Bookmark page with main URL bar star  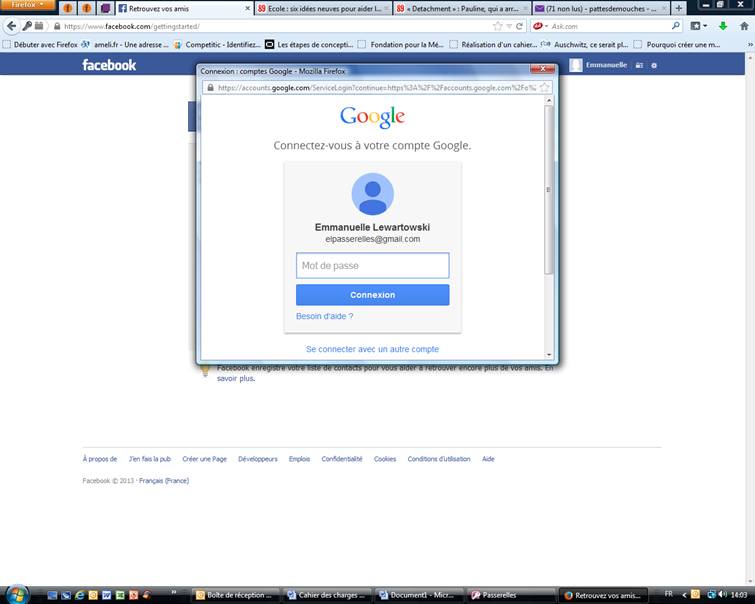pos(498,26)
